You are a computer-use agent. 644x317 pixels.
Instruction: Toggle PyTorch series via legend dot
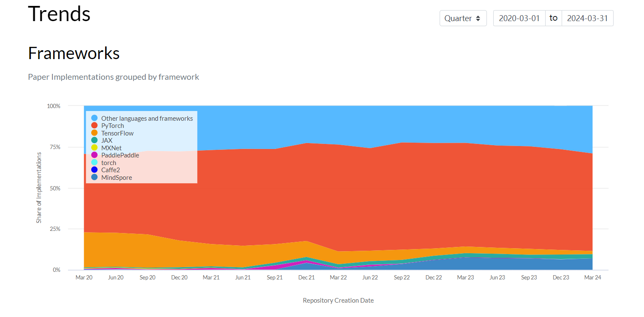click(94, 126)
